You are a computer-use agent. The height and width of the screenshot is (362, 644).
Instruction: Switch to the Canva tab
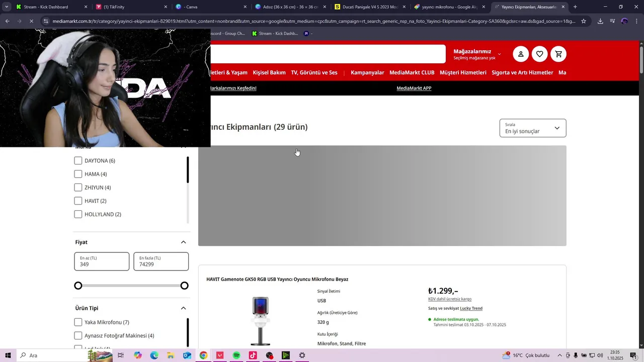point(211,7)
